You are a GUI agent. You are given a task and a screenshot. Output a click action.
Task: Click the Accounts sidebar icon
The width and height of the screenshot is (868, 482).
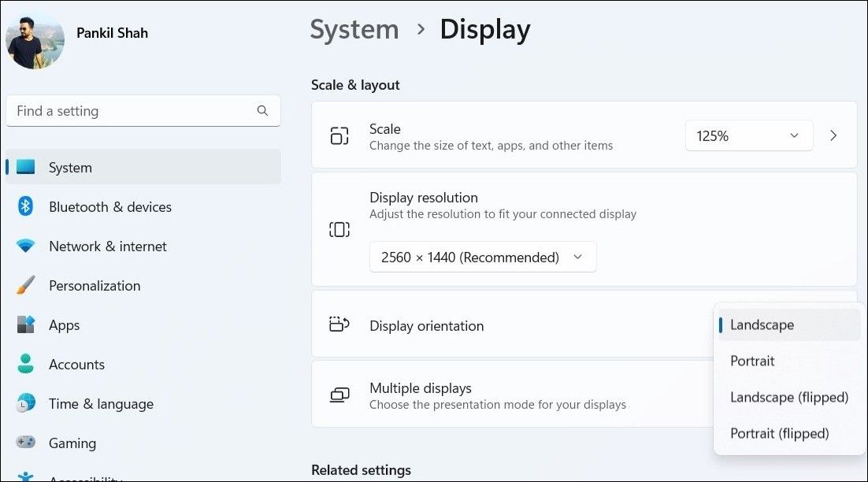pos(26,364)
